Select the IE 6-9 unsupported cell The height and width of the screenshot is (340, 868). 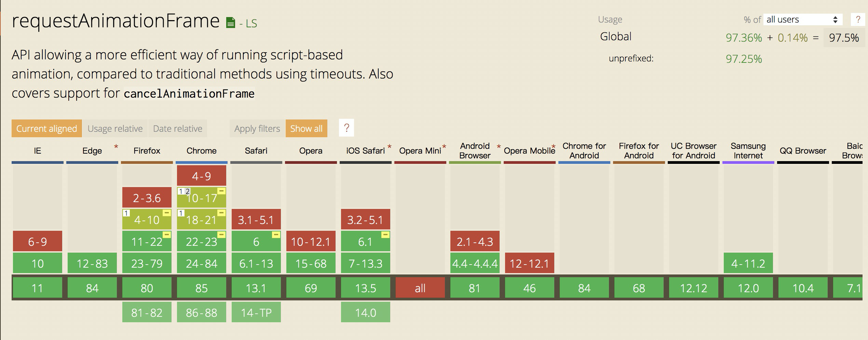[38, 241]
